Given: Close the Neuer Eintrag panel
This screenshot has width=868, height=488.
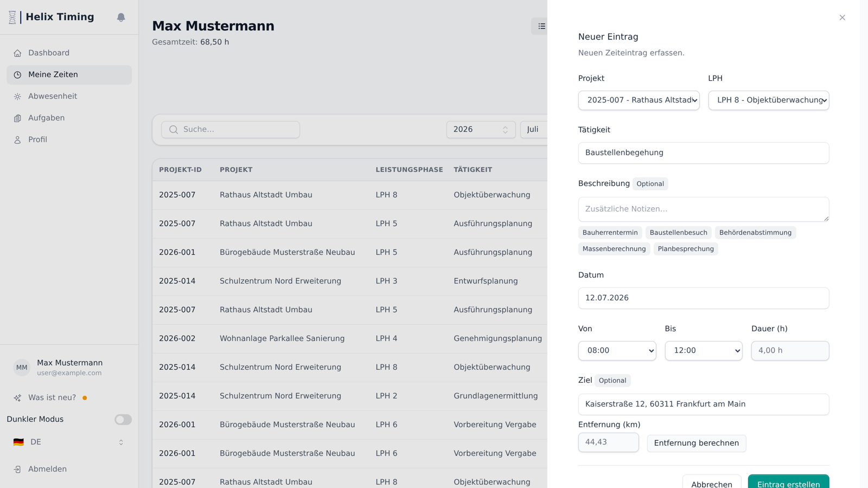Looking at the screenshot, I should point(842,18).
